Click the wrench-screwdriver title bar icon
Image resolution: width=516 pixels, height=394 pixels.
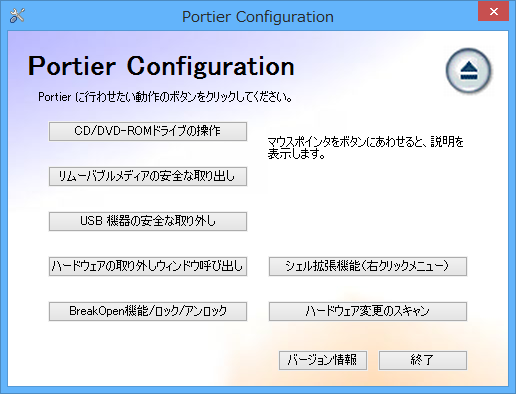click(x=17, y=15)
